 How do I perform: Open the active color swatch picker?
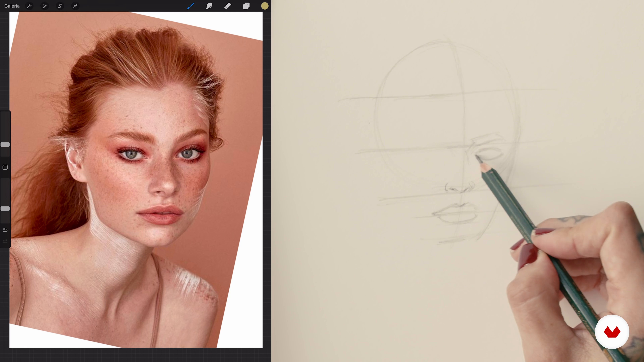pyautogui.click(x=264, y=6)
